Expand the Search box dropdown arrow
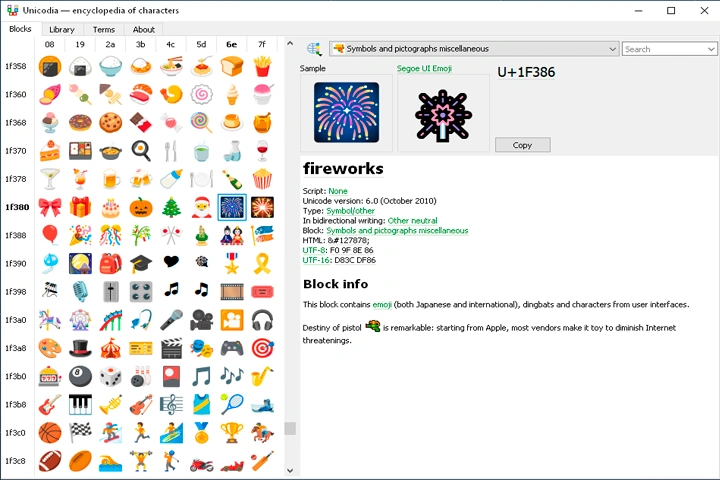The image size is (720, 480). pos(711,49)
